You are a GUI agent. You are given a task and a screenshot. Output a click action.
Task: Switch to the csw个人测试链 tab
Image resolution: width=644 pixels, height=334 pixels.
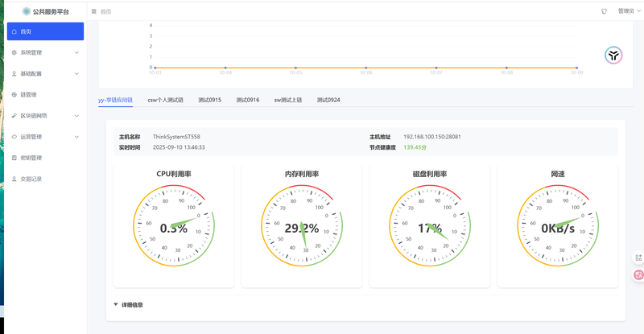click(x=165, y=101)
